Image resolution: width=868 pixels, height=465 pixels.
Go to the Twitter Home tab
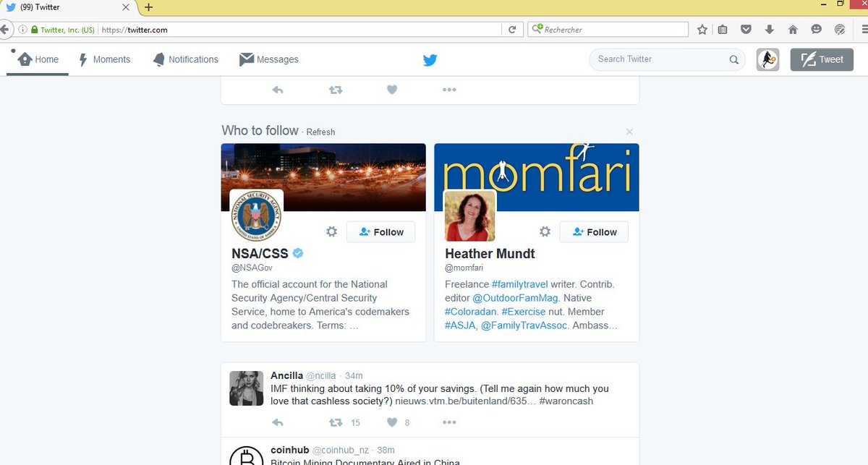38,59
